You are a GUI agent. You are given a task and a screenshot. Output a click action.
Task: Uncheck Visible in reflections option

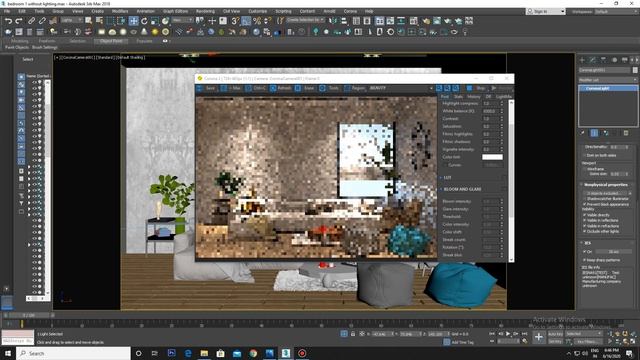tap(584, 220)
